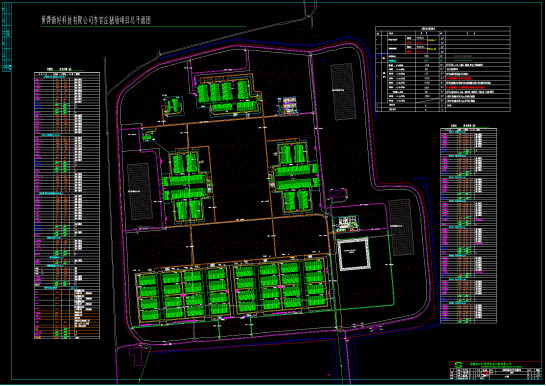
Task: Click the green company logo in title block
Action: coord(459,365)
